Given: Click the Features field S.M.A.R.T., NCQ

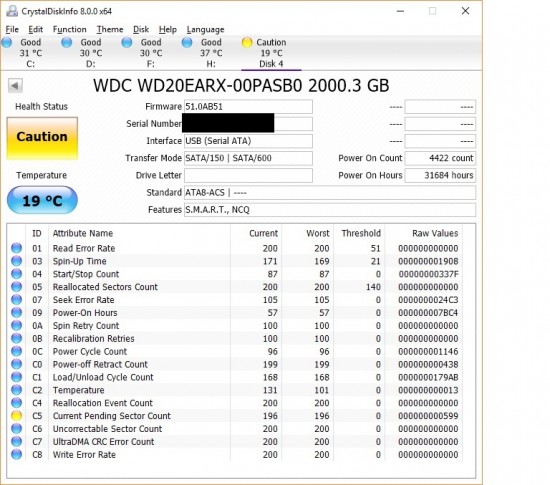Looking at the screenshot, I should (330, 210).
